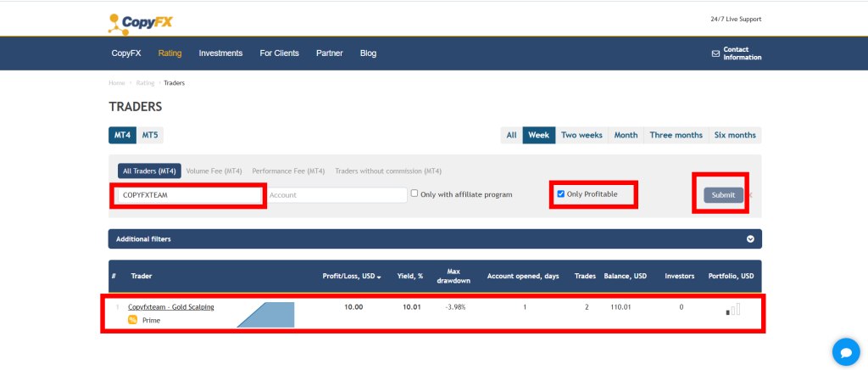Open the For Clients menu
Viewport: 868px width, 370px height.
(280, 53)
